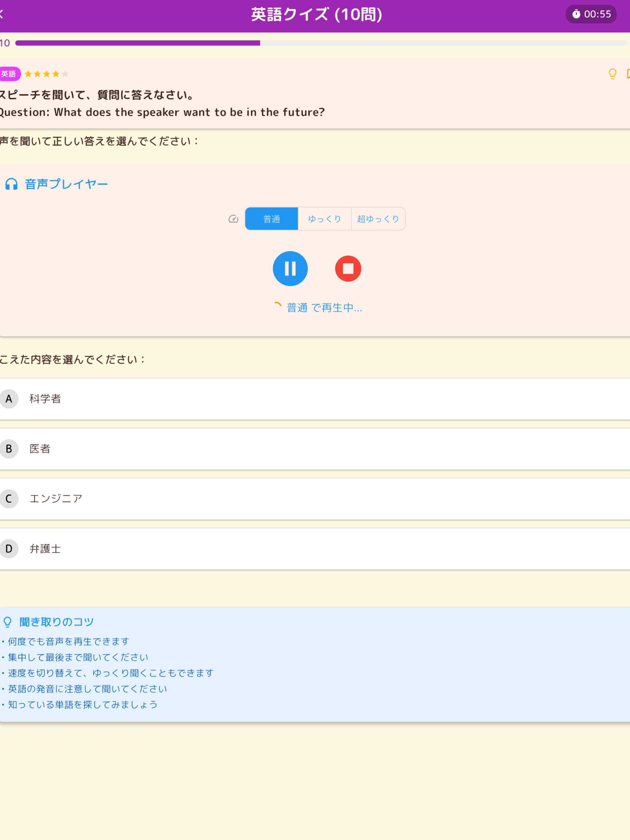The height and width of the screenshot is (840, 630).
Task: Click the tip 知っている単語を探してみましょう
Action: pos(83,704)
